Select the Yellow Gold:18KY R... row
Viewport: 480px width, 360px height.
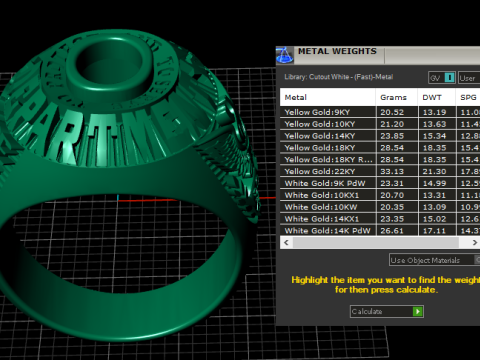[x=380, y=160]
